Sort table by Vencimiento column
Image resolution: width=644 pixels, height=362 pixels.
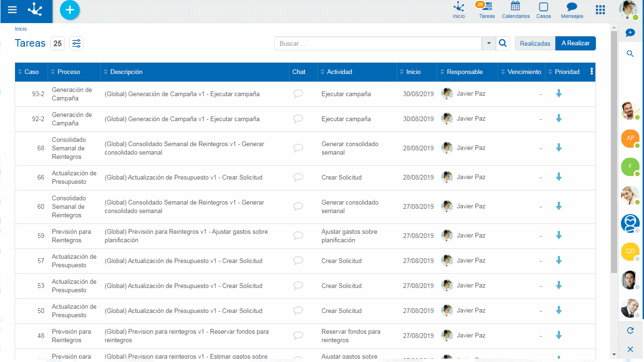point(524,72)
